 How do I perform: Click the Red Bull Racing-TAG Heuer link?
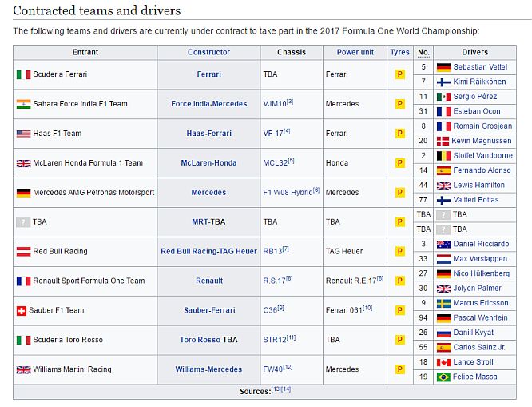(208, 251)
